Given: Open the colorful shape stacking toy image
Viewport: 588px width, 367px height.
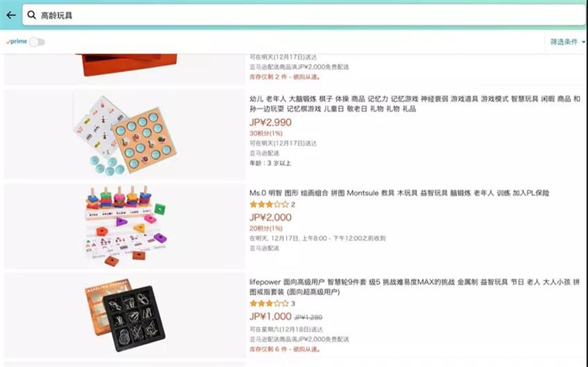Looking at the screenshot, I should coord(125,226).
